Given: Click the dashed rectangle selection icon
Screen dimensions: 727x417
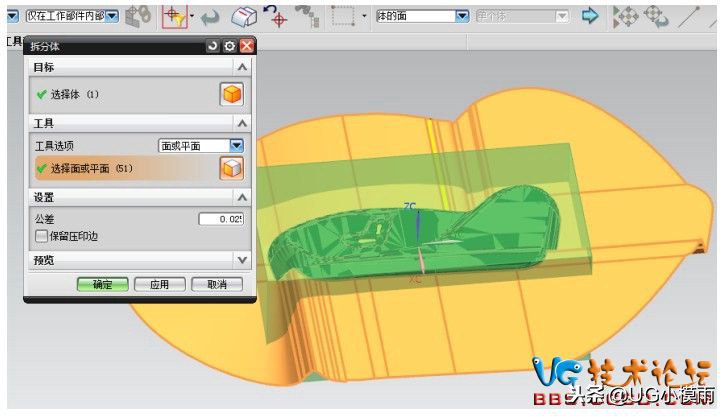Looking at the screenshot, I should tap(343, 16).
